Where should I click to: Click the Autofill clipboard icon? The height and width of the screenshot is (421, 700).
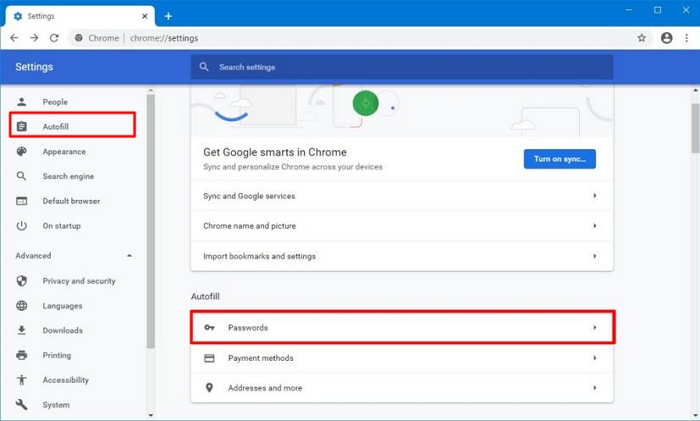(21, 126)
